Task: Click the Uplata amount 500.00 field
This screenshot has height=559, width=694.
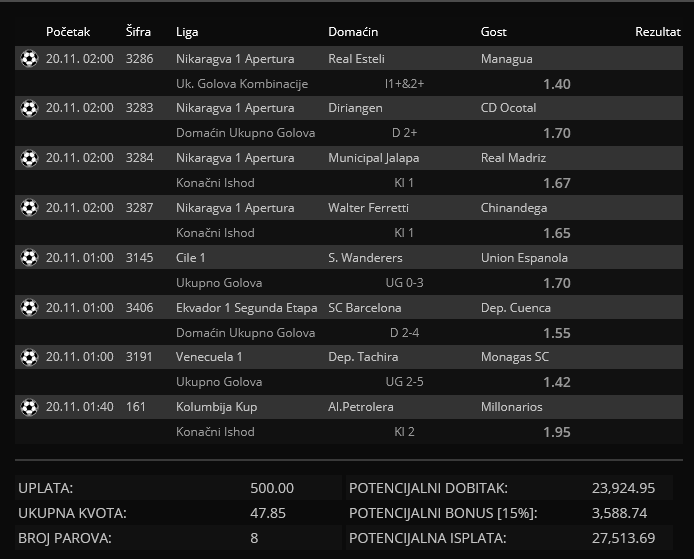Action: [x=271, y=488]
